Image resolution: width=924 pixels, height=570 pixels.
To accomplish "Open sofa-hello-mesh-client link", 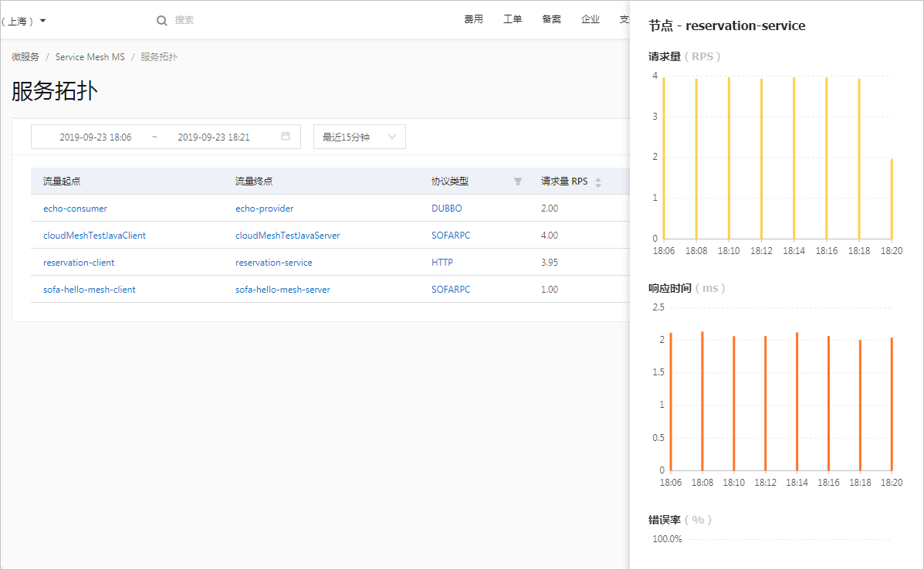I will [x=89, y=290].
